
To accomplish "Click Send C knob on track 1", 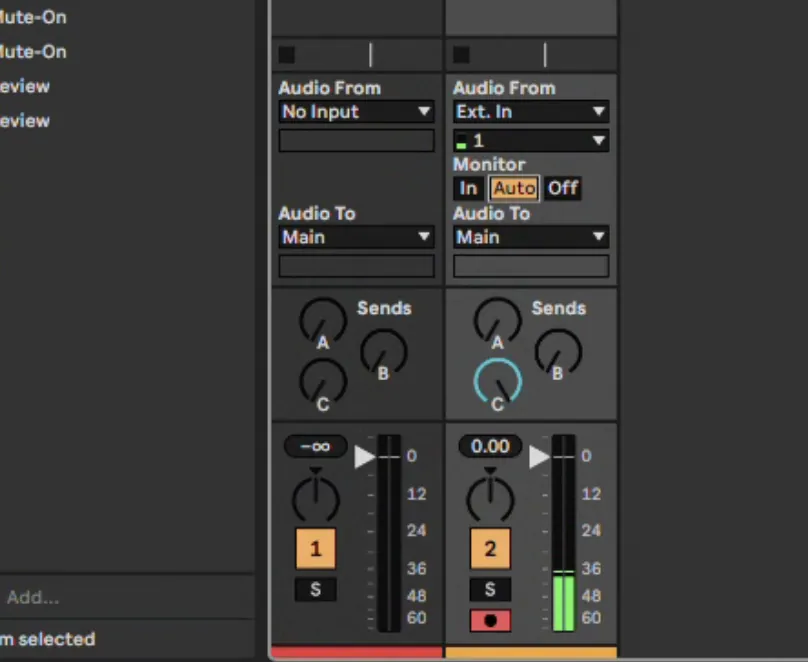I will point(323,384).
